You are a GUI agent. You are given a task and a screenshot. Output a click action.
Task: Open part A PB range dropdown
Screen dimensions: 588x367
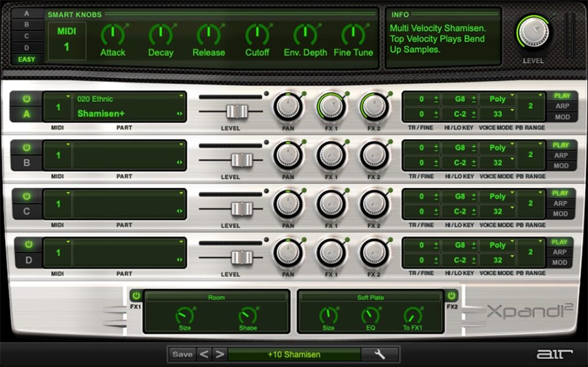click(531, 107)
